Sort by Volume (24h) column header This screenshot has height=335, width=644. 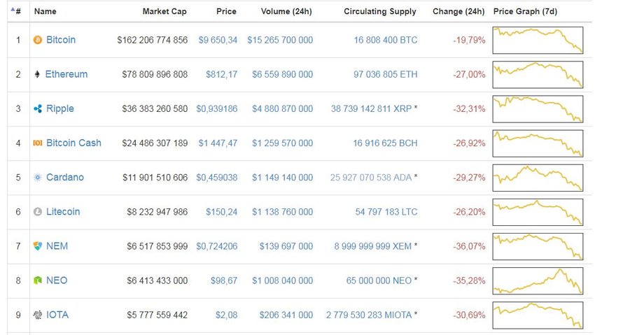click(286, 11)
